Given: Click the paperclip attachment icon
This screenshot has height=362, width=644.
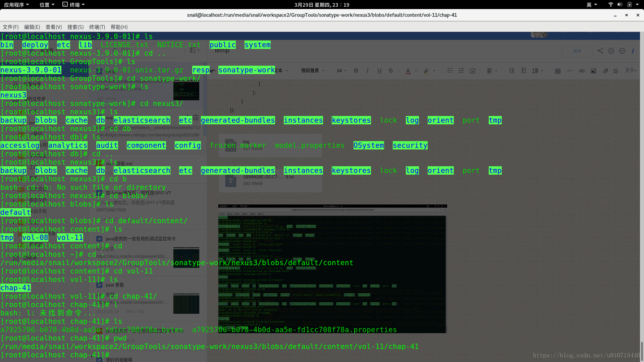Looking at the screenshot, I should point(605,71).
